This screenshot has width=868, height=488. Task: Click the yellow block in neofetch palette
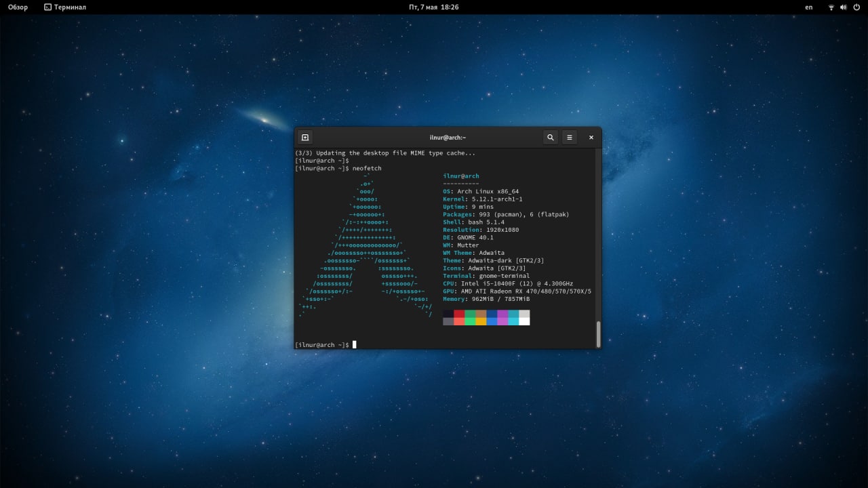481,321
